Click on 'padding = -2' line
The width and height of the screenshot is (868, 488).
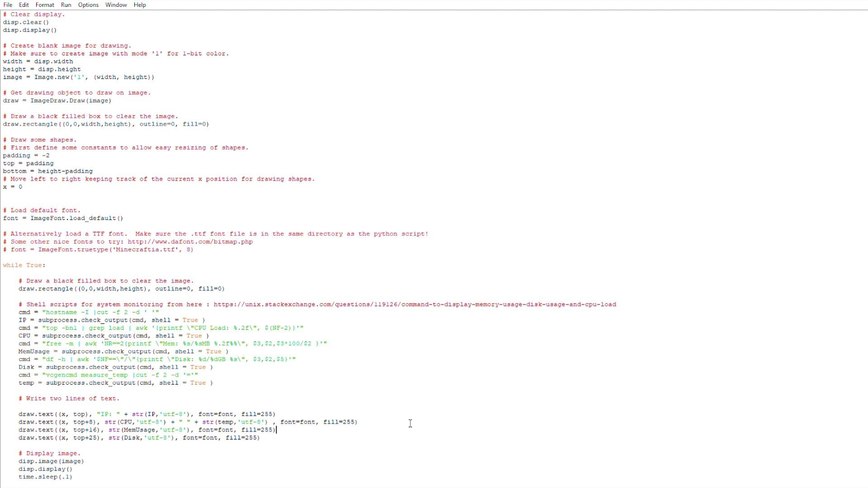pos(26,155)
